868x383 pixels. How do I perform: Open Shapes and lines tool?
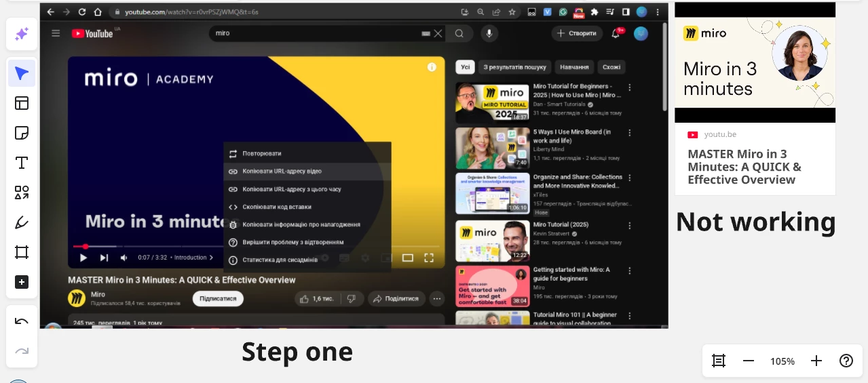[x=22, y=193]
